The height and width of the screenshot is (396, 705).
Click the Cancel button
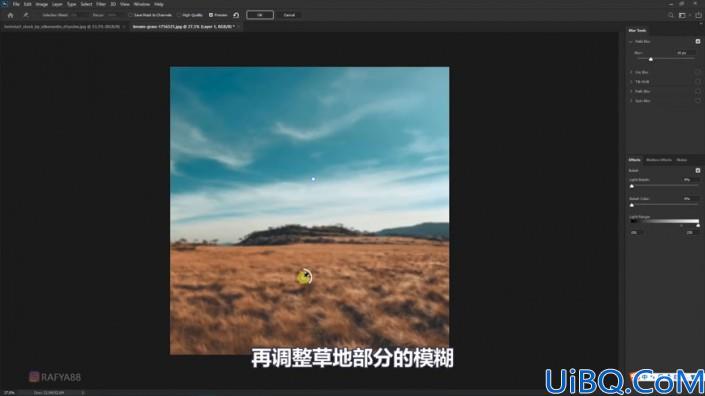289,15
